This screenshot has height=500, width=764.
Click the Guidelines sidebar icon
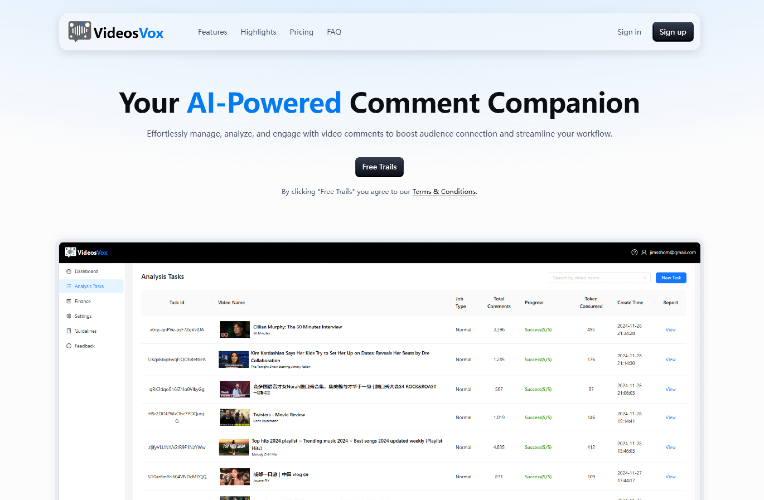[69, 331]
